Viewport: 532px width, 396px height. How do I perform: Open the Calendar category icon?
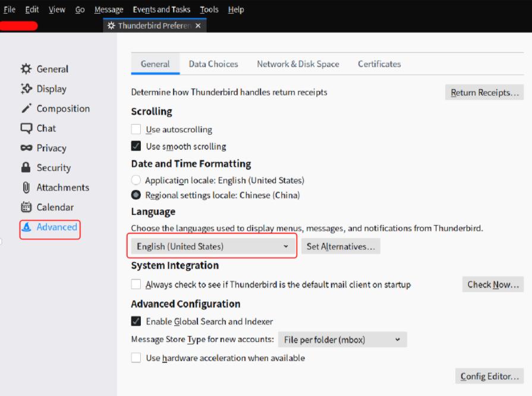click(26, 207)
